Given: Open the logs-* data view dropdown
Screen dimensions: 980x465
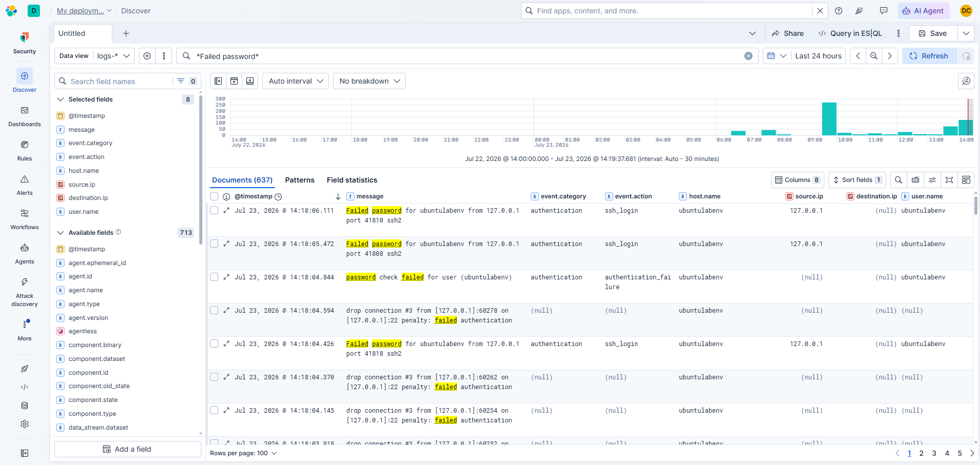Looking at the screenshot, I should (114, 56).
